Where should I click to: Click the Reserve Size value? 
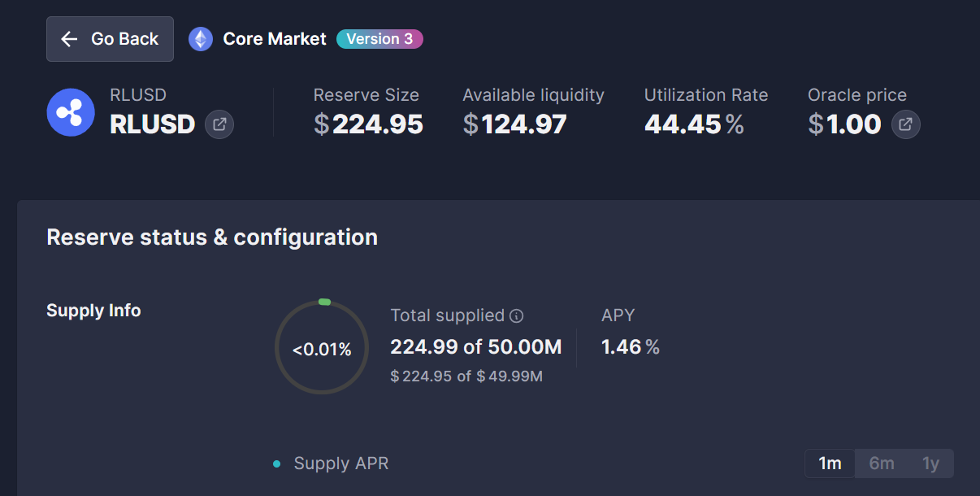pos(368,124)
